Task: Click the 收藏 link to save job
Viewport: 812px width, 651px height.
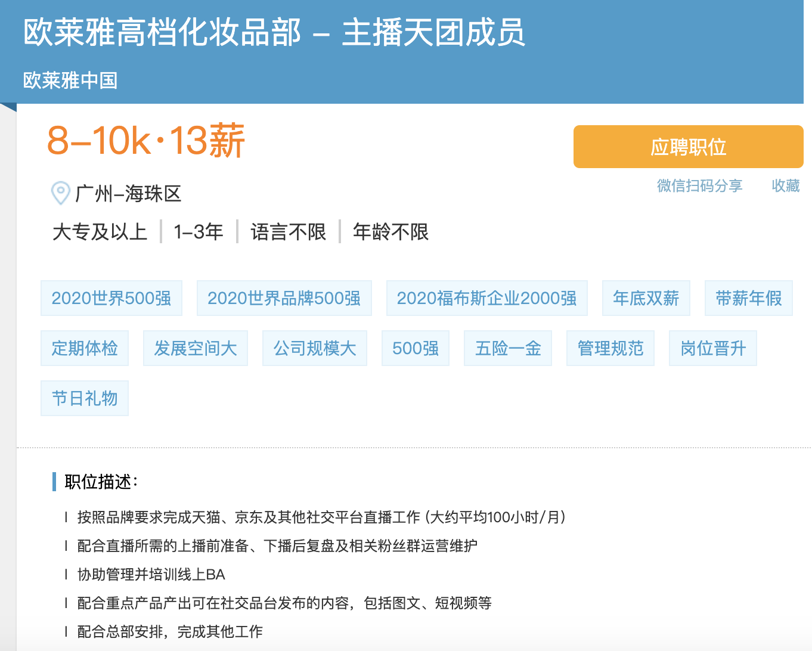Action: pos(785,186)
